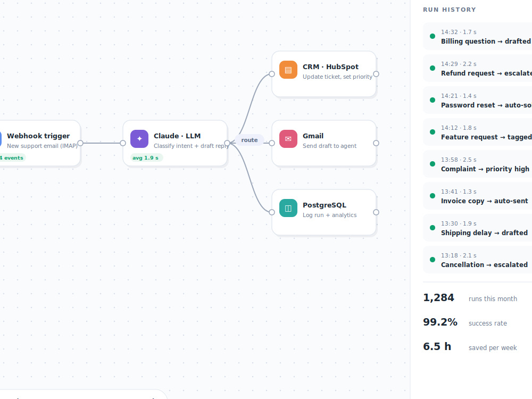532x399 pixels.
Task: Click the Claude LLM input port
Action: click(123, 143)
